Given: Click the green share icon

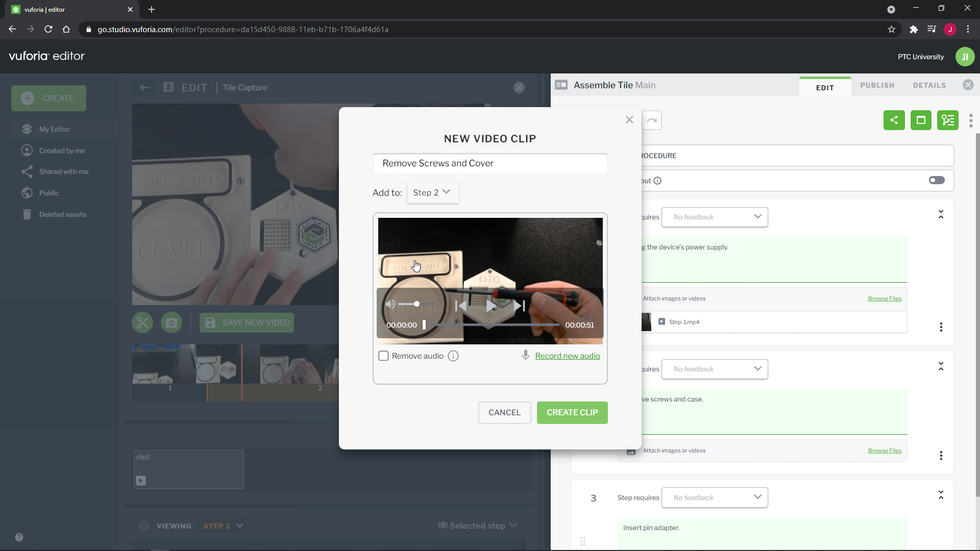Looking at the screenshot, I should point(894,120).
